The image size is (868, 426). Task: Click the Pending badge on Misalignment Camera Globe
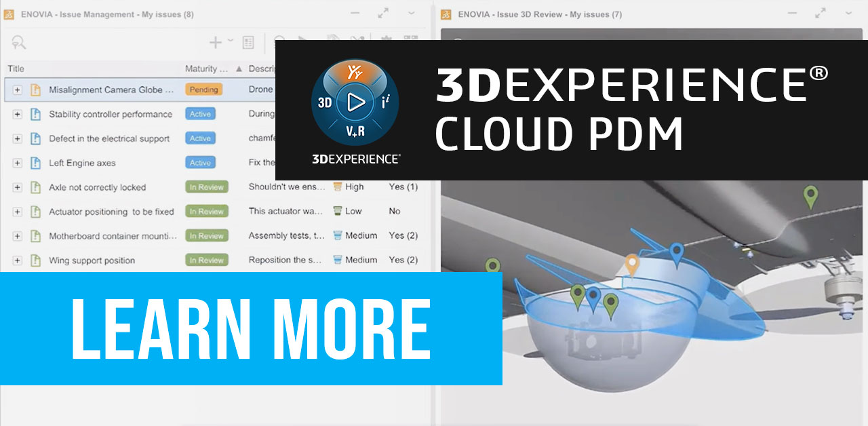(203, 90)
